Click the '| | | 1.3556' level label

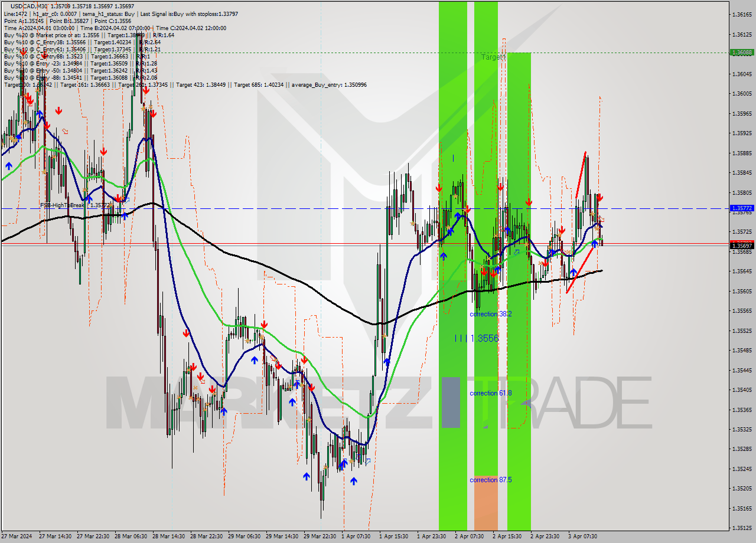(477, 338)
